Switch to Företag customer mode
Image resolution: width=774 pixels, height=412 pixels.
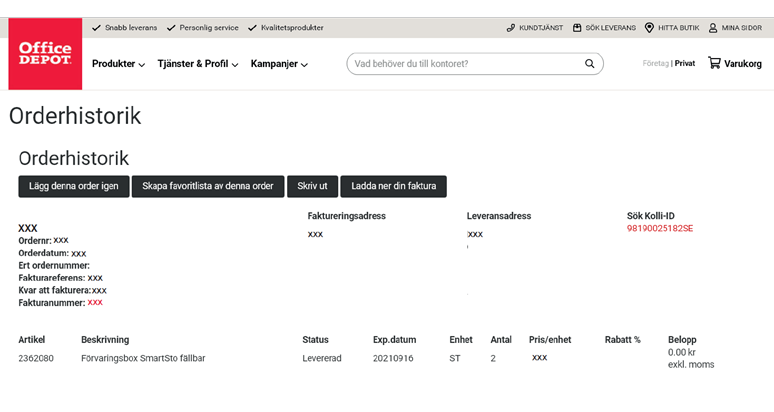coord(655,64)
